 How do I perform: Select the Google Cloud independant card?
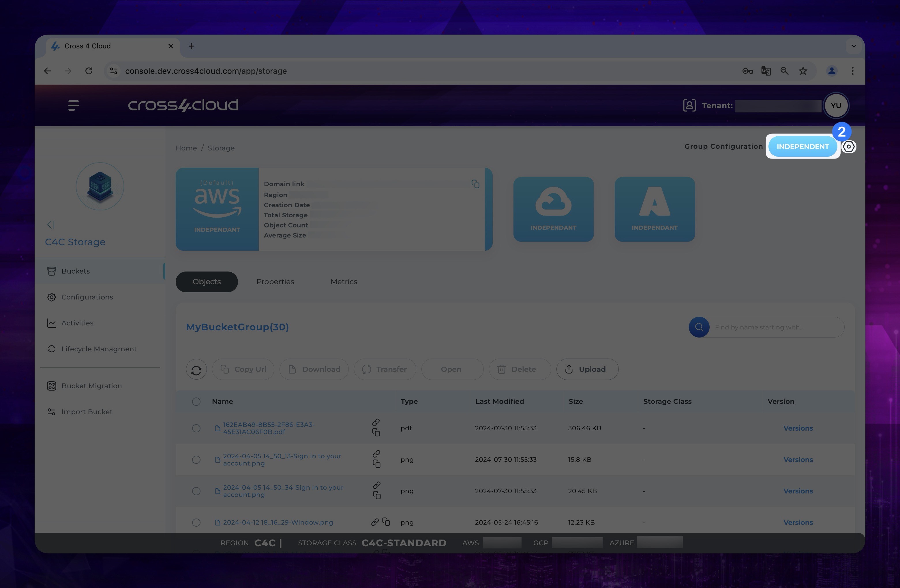553,209
